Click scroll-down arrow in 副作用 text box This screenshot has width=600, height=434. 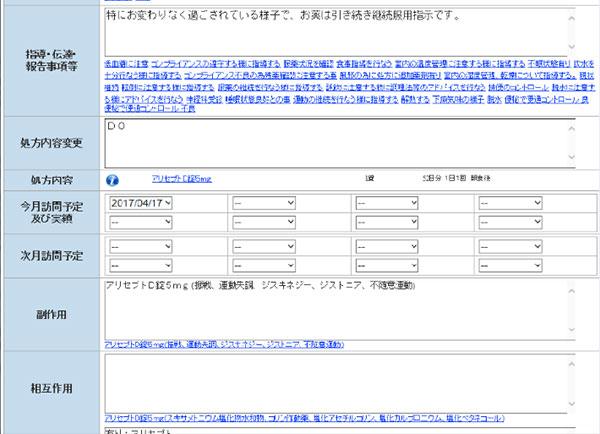pos(571,329)
